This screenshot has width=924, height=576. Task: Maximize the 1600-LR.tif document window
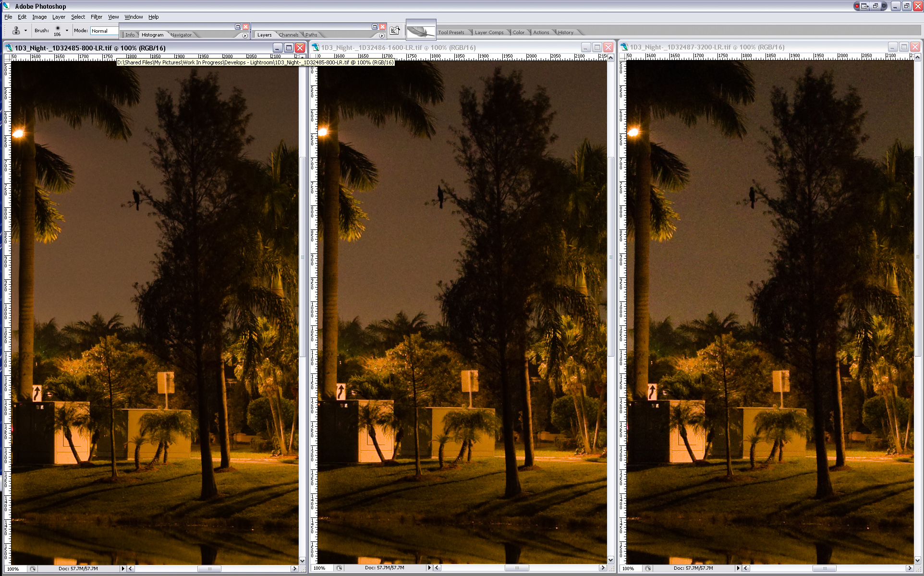click(597, 47)
